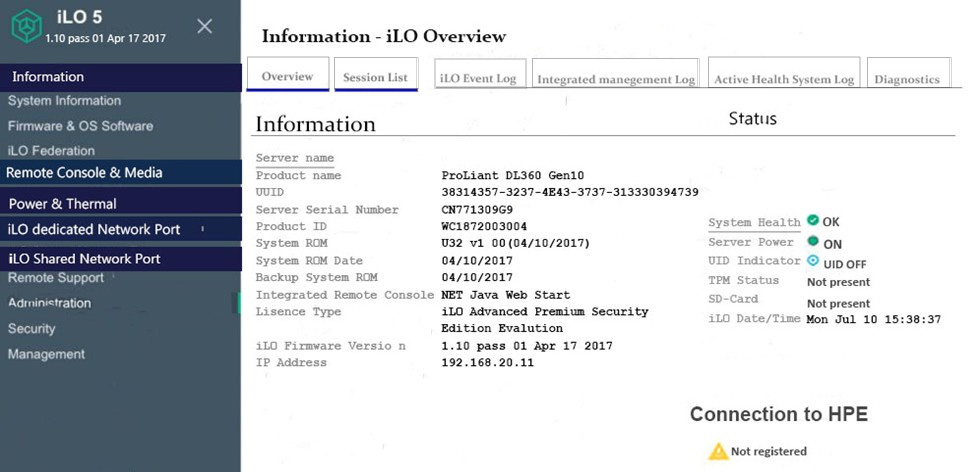
Task: Click the iLO 5 cube logo
Action: pyautogui.click(x=26, y=26)
